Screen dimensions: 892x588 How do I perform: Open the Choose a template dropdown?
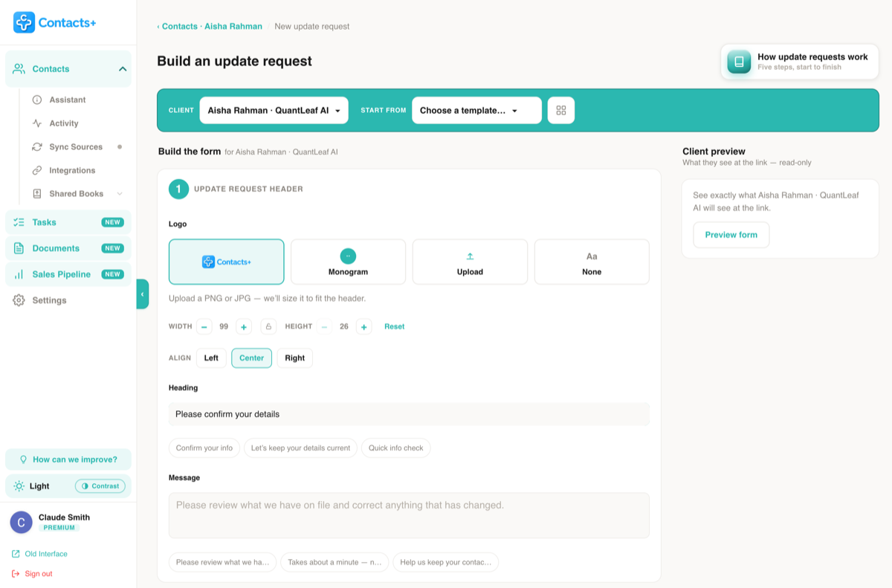click(476, 110)
